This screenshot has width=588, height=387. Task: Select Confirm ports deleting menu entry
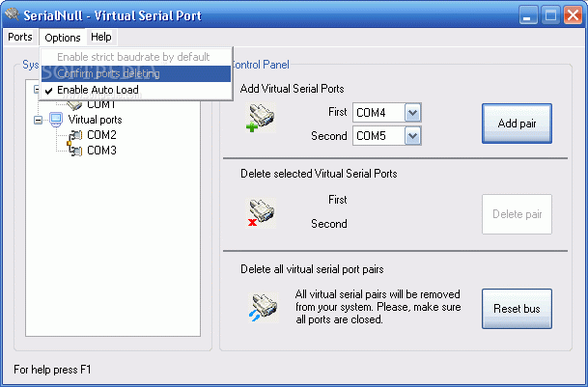[136, 73]
